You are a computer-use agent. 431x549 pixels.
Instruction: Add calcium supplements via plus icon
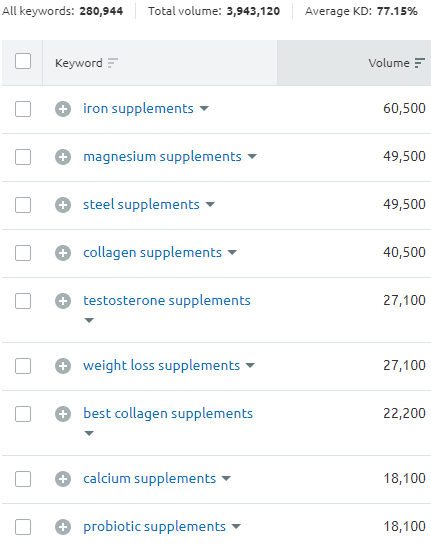click(63, 479)
